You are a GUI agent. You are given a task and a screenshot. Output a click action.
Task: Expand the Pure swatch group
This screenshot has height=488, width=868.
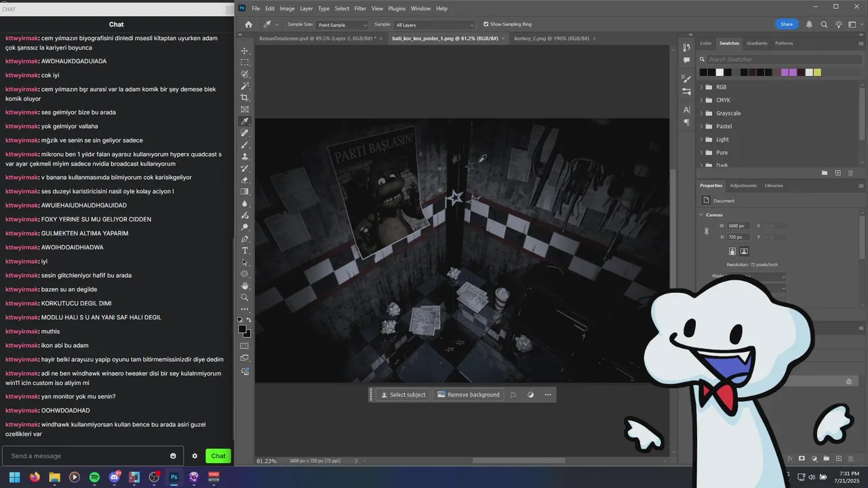point(702,152)
